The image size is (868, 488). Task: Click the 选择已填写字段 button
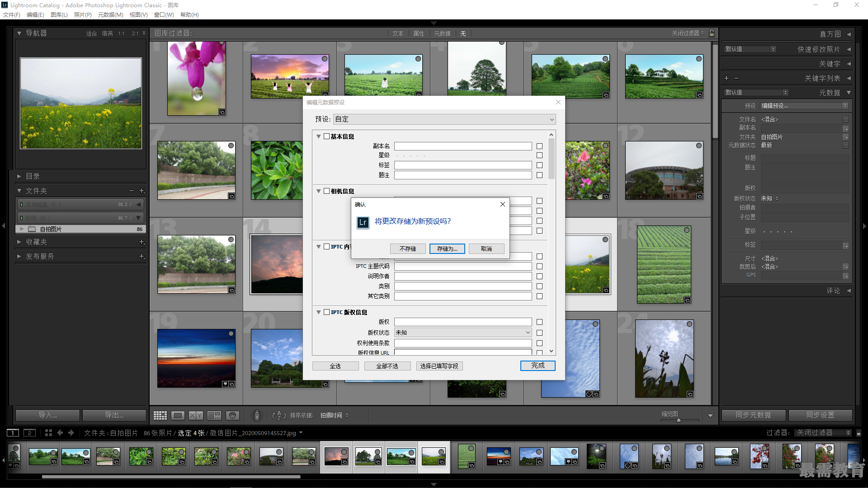point(439,366)
